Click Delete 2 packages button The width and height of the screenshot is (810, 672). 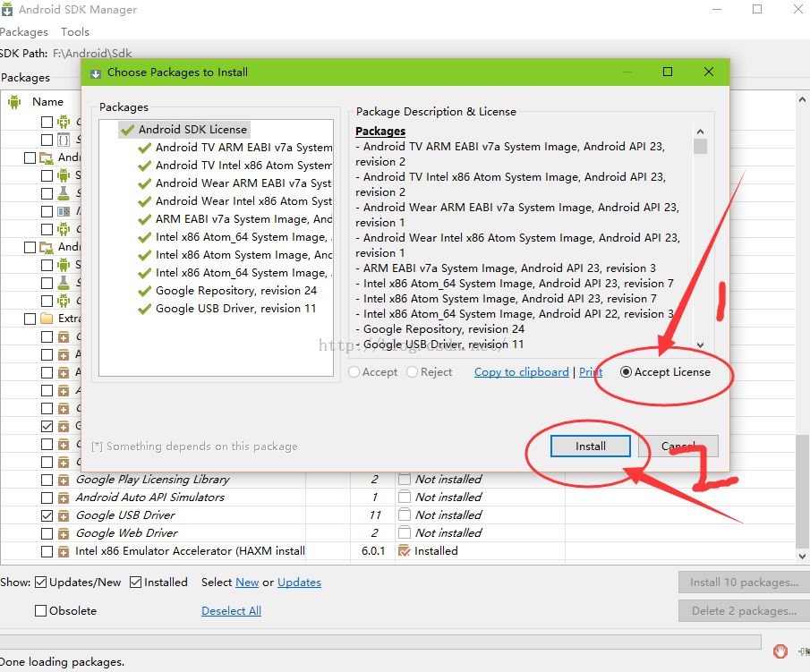pyautogui.click(x=744, y=611)
